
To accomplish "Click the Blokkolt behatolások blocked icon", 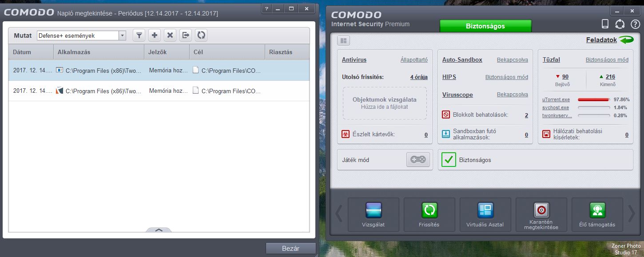I will point(446,115).
